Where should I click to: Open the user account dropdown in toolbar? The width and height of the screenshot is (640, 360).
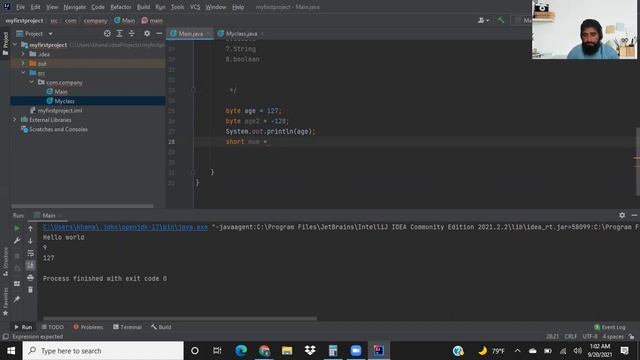[483, 20]
